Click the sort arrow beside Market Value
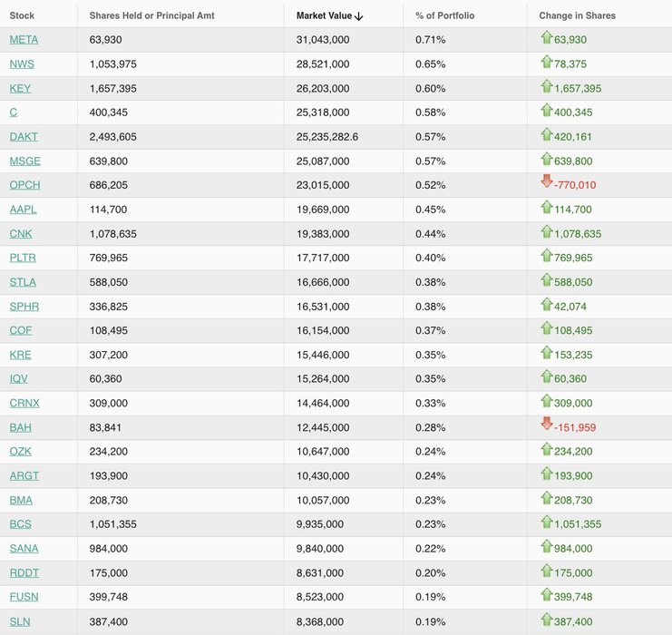This screenshot has width=672, height=635. (x=359, y=16)
